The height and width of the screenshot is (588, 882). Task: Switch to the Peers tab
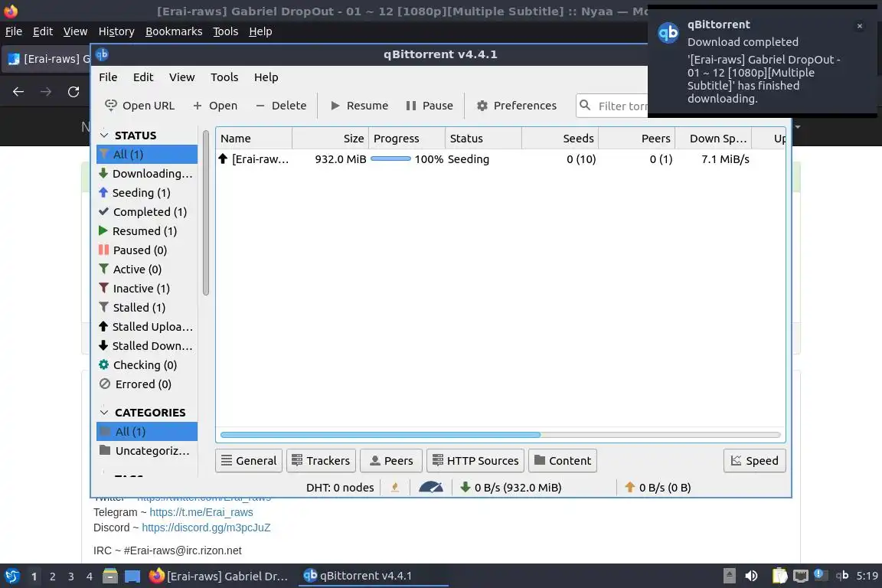point(391,460)
